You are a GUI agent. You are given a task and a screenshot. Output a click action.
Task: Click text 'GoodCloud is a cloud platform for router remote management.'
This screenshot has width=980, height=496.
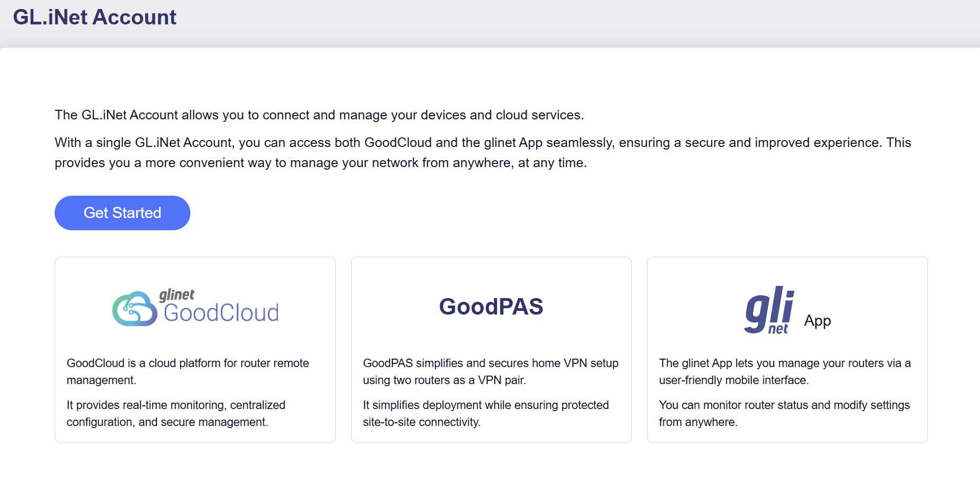pos(188,371)
